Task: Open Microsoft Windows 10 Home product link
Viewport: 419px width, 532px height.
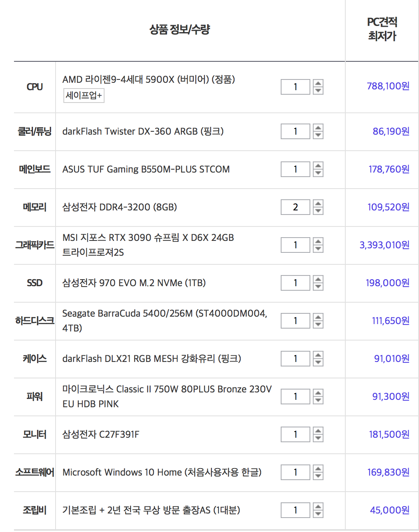Action: click(x=162, y=472)
